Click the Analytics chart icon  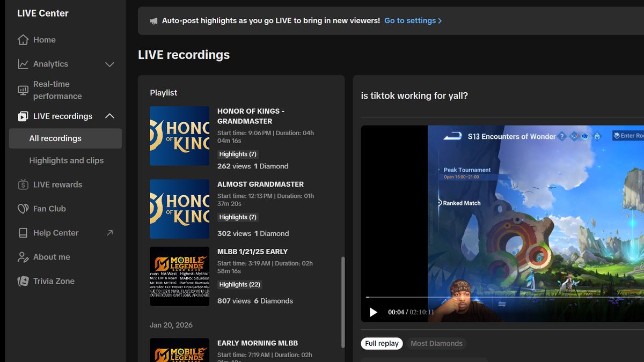pos(23,64)
